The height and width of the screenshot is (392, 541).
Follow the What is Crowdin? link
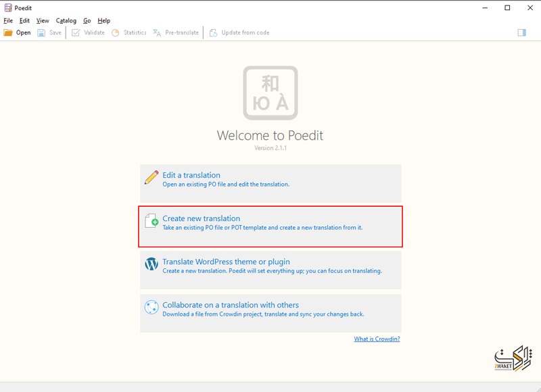377,339
